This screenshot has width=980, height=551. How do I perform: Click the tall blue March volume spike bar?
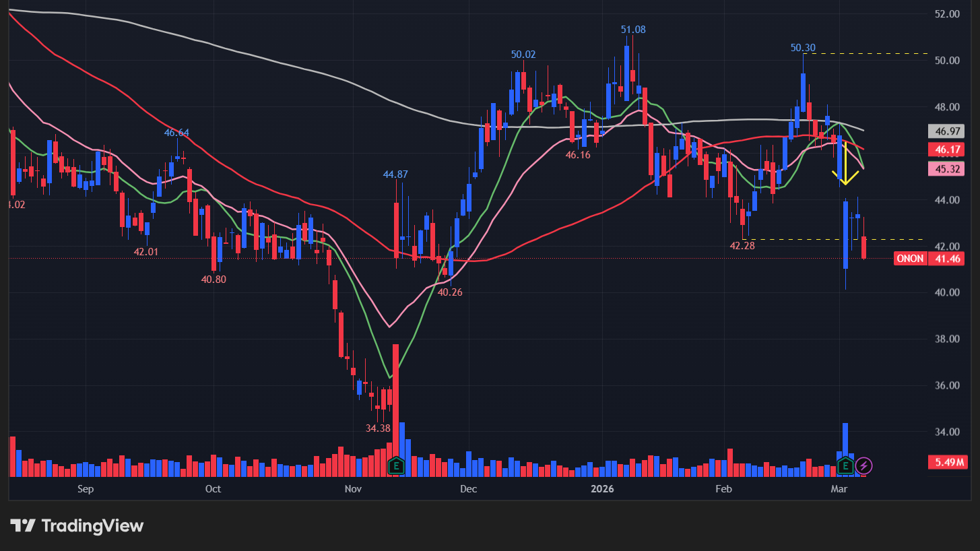click(x=845, y=445)
